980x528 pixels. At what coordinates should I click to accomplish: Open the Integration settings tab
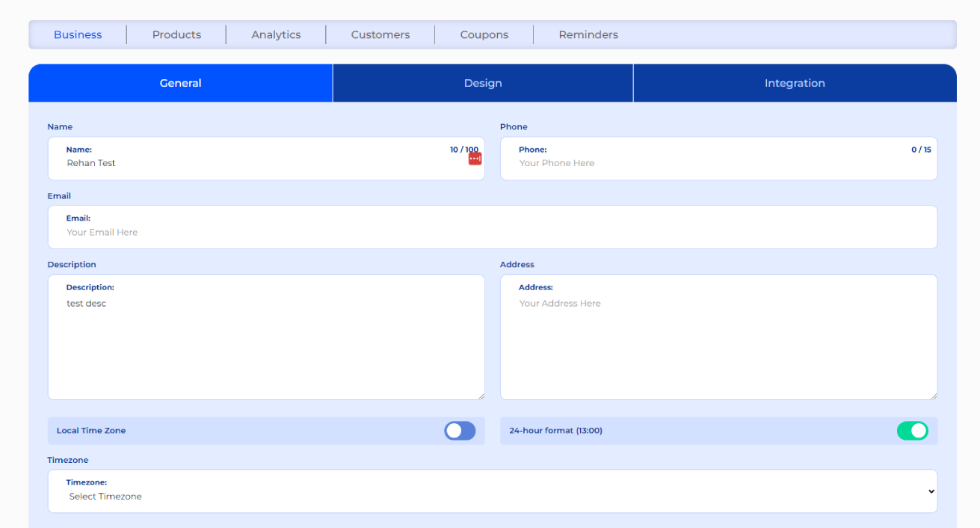[x=795, y=83]
